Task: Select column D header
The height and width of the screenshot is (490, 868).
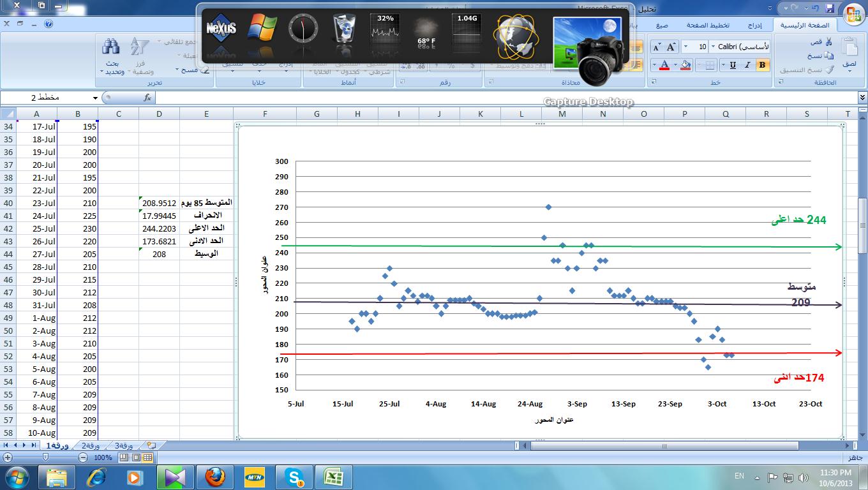Action: click(x=159, y=114)
